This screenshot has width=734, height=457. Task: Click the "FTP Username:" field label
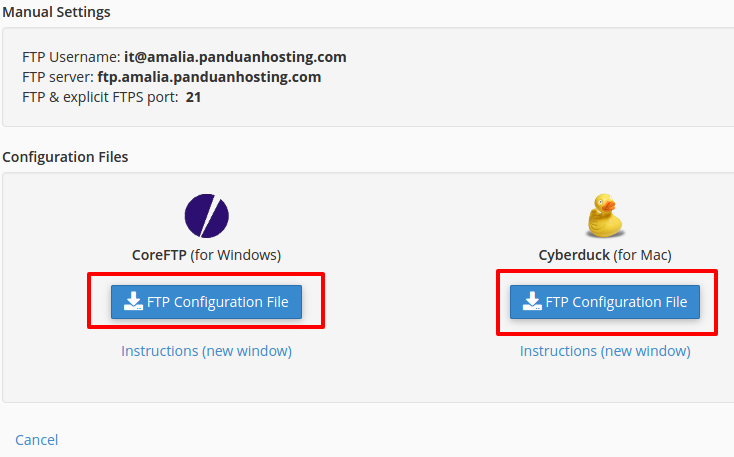point(71,57)
